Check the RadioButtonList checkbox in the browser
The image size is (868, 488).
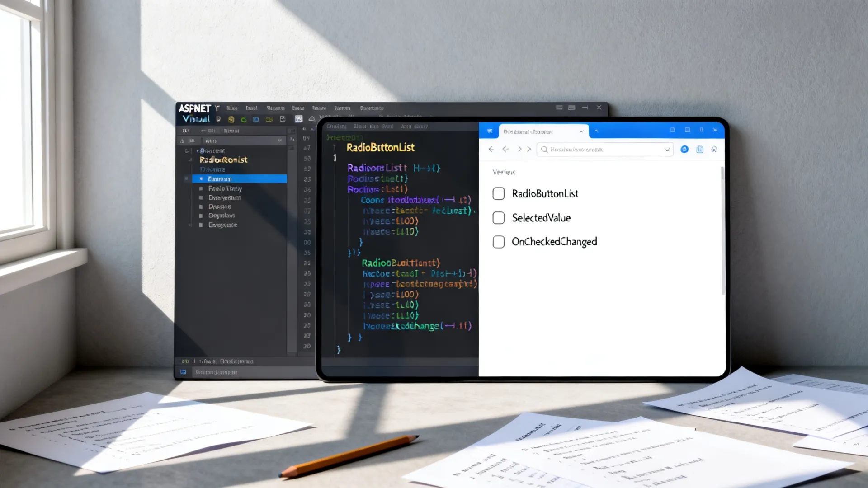point(498,194)
